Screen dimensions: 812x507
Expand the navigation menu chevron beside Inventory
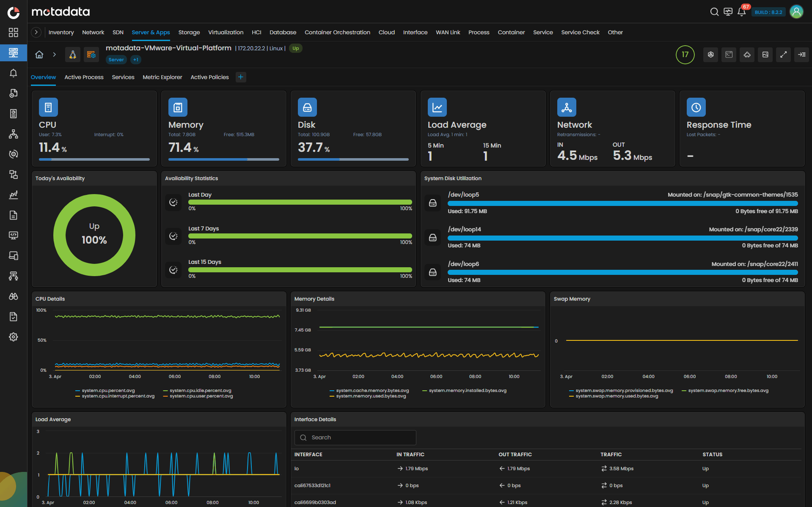point(36,32)
